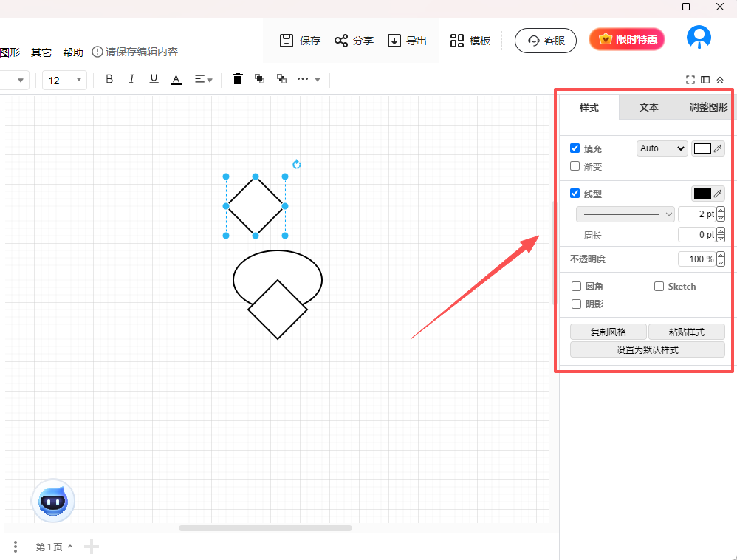
Task: Click the send to back icon
Action: [x=281, y=79]
